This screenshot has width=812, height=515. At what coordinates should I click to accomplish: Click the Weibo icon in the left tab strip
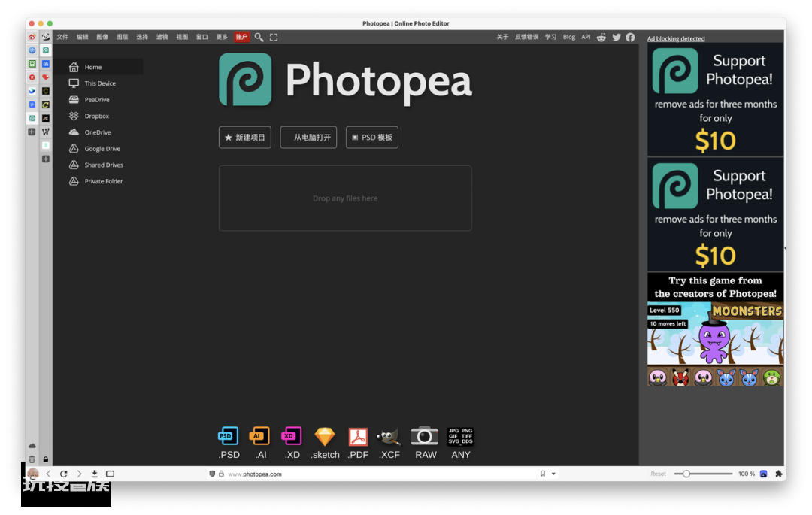coord(32,37)
